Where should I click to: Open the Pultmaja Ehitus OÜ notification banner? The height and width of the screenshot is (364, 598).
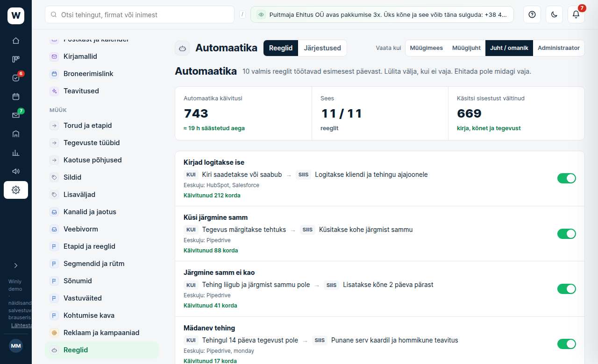[x=382, y=14]
